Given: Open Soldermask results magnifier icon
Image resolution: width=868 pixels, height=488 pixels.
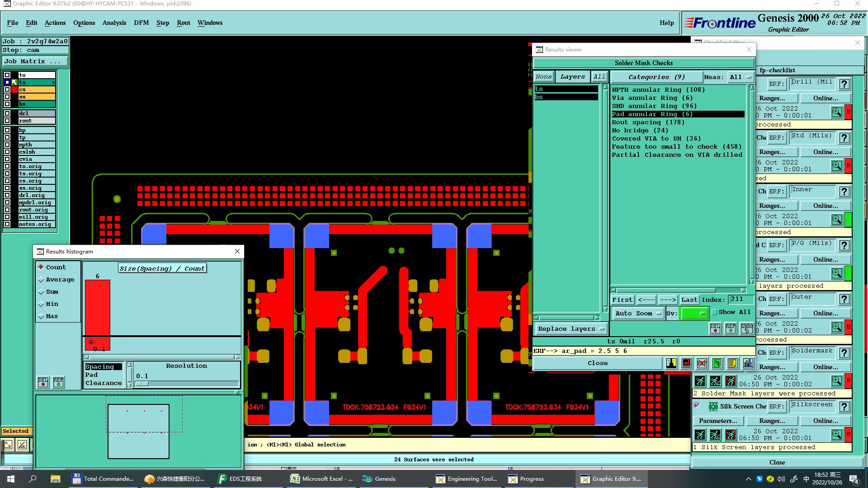Looking at the screenshot, I should pos(837,381).
